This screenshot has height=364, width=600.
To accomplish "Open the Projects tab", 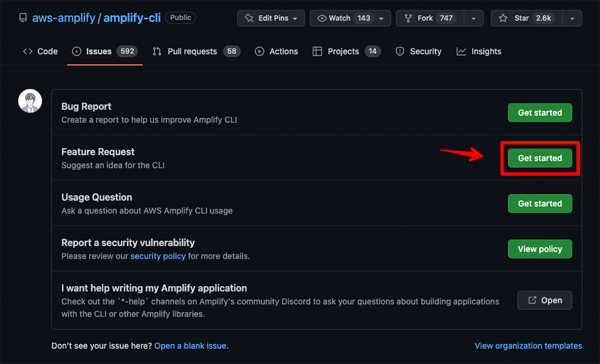I will coord(347,51).
